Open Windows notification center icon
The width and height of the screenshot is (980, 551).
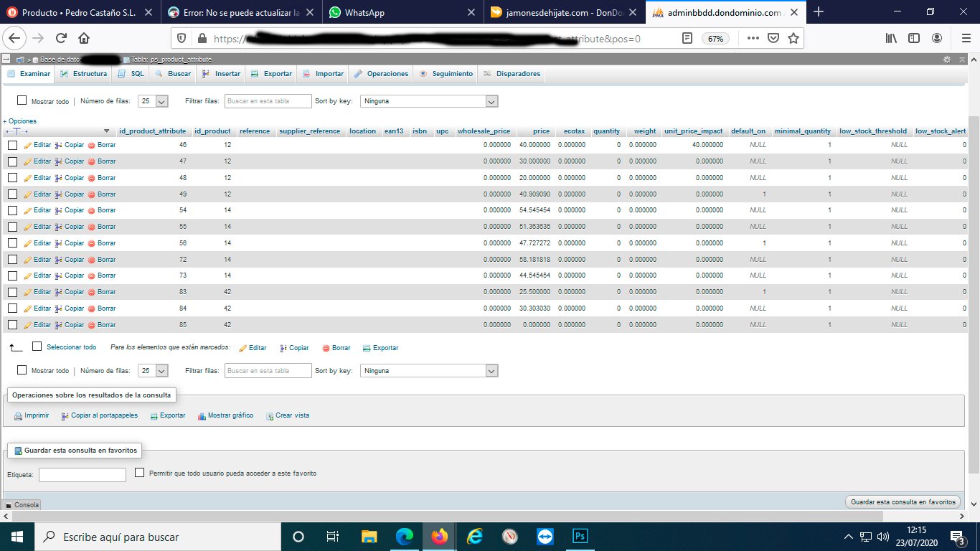click(x=957, y=537)
